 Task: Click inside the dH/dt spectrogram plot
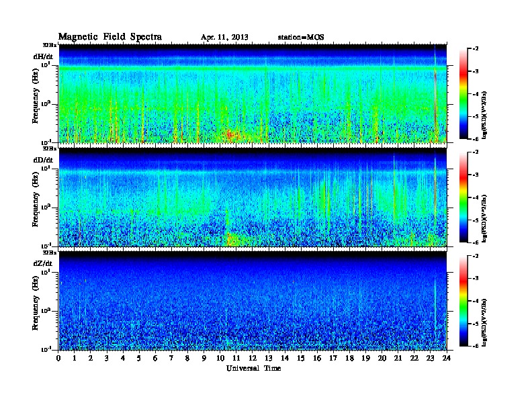[x=253, y=93]
